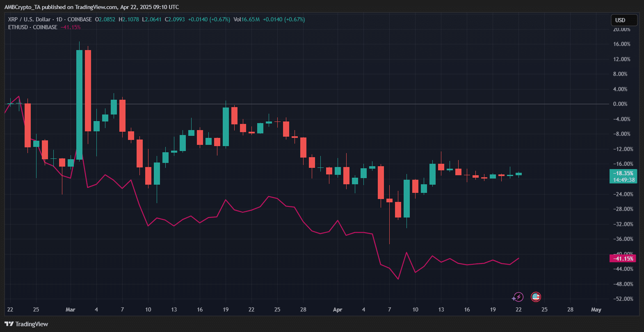This screenshot has height=332, width=644.
Task: Click the 'May' label on the time axis
Action: coord(596,309)
